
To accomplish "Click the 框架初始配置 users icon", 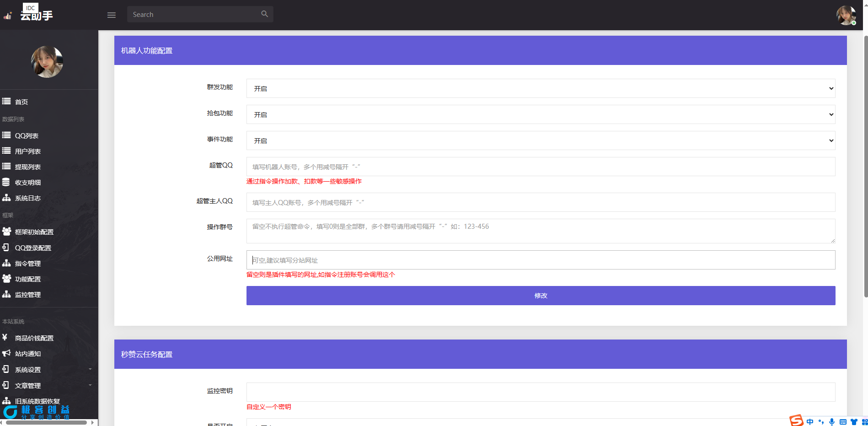I will pyautogui.click(x=6, y=232).
